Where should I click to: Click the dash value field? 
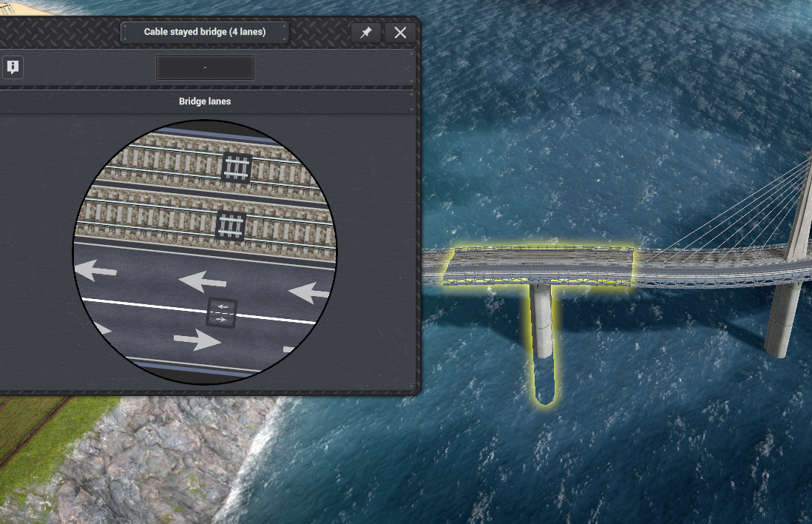click(x=205, y=67)
